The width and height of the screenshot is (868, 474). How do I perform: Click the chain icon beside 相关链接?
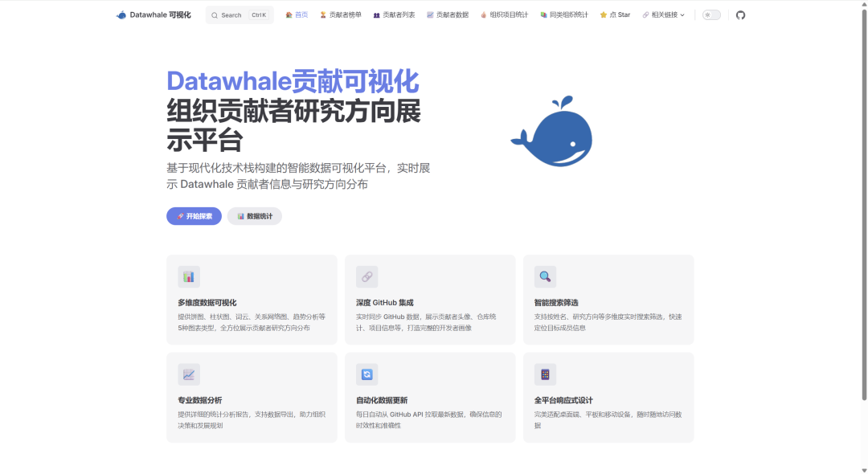pyautogui.click(x=645, y=15)
